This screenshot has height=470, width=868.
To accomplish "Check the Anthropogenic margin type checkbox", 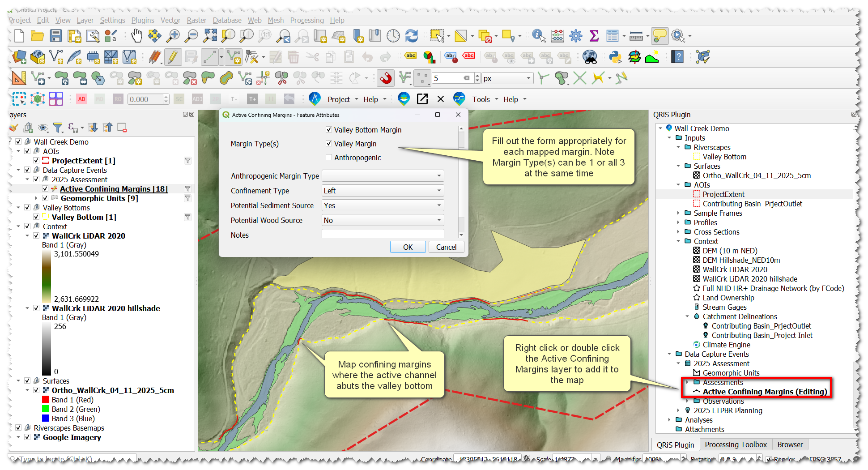I will click(x=329, y=157).
